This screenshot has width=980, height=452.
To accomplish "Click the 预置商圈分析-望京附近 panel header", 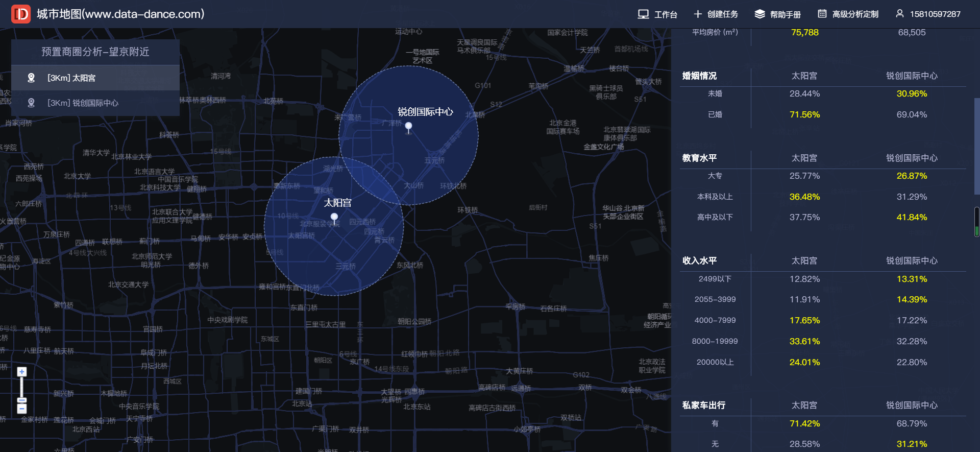I will pyautogui.click(x=95, y=52).
